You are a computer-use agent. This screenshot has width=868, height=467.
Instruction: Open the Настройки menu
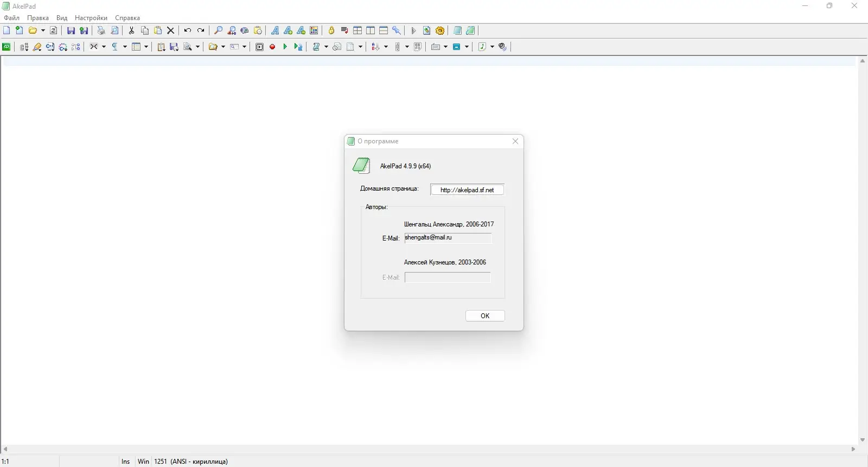91,18
